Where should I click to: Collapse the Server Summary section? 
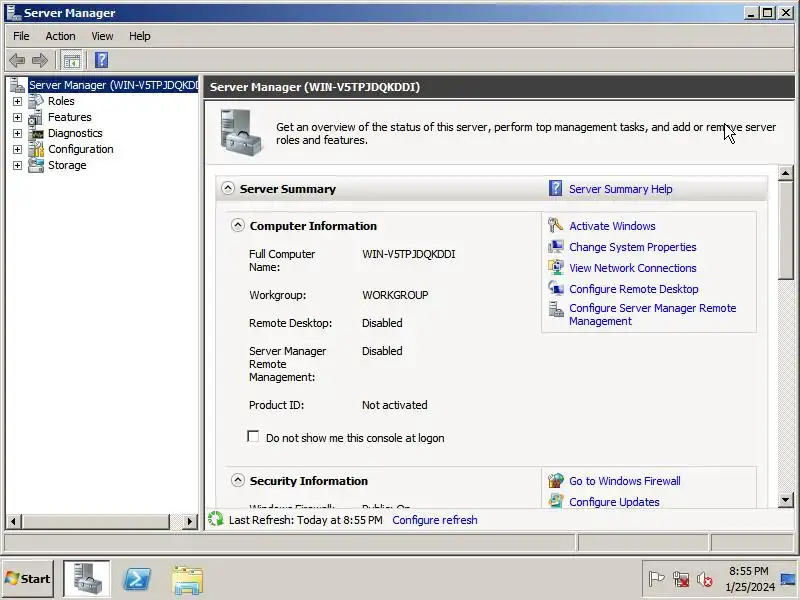click(228, 188)
